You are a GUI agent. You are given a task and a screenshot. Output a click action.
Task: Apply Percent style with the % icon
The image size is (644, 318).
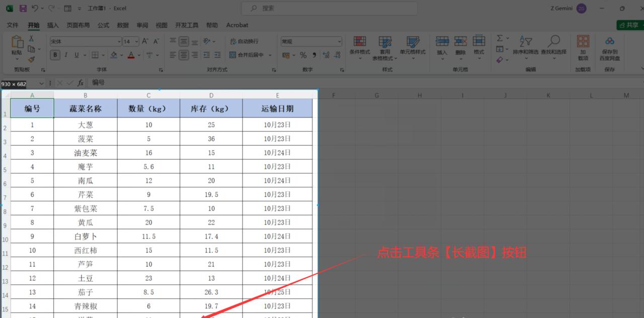[x=303, y=55]
